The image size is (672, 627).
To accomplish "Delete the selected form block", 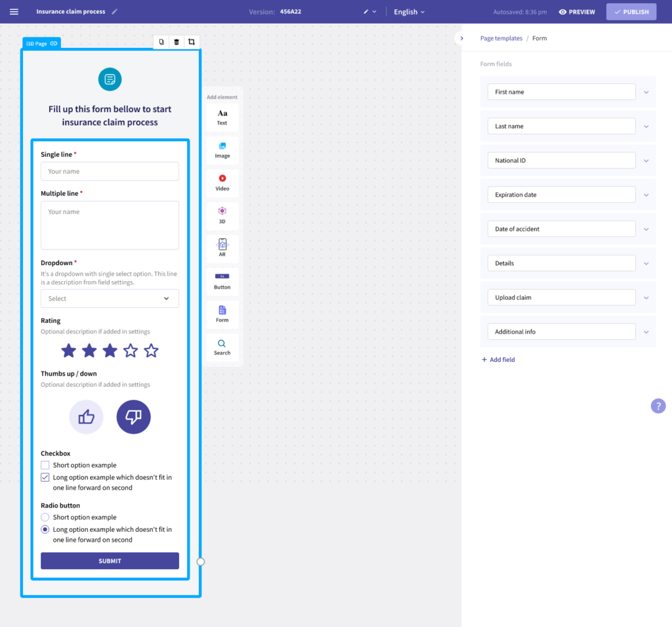I will click(x=176, y=41).
